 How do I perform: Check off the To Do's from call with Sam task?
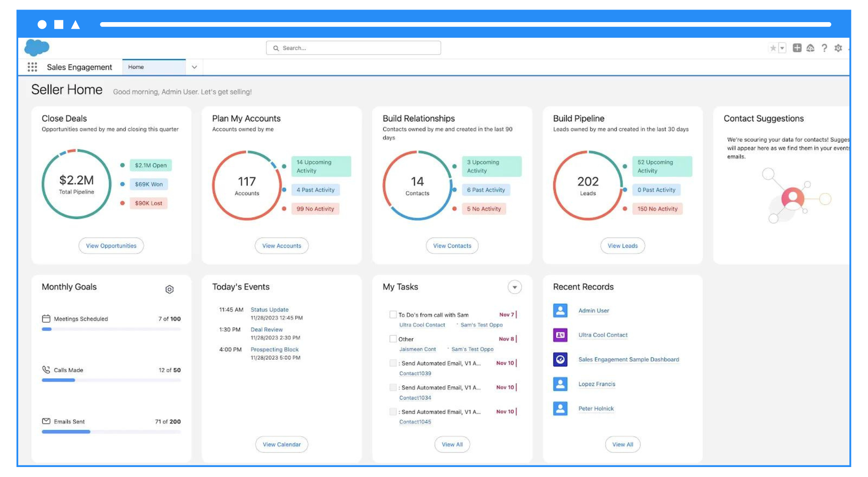click(393, 314)
